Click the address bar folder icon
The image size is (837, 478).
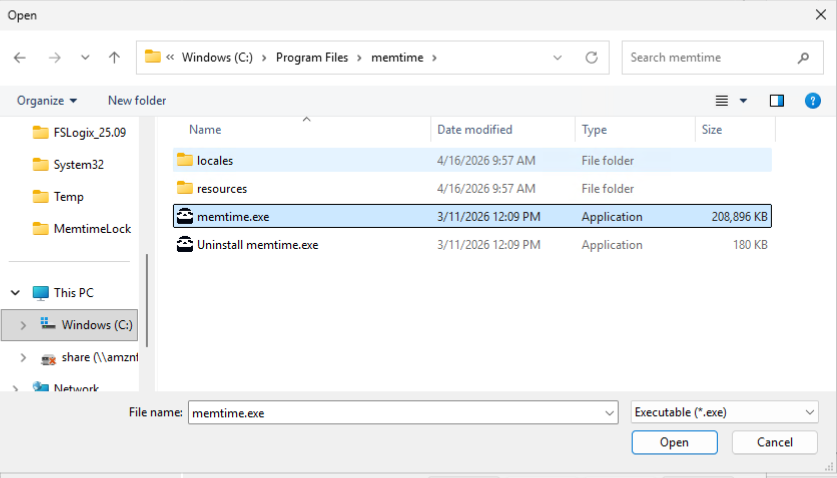(153, 57)
